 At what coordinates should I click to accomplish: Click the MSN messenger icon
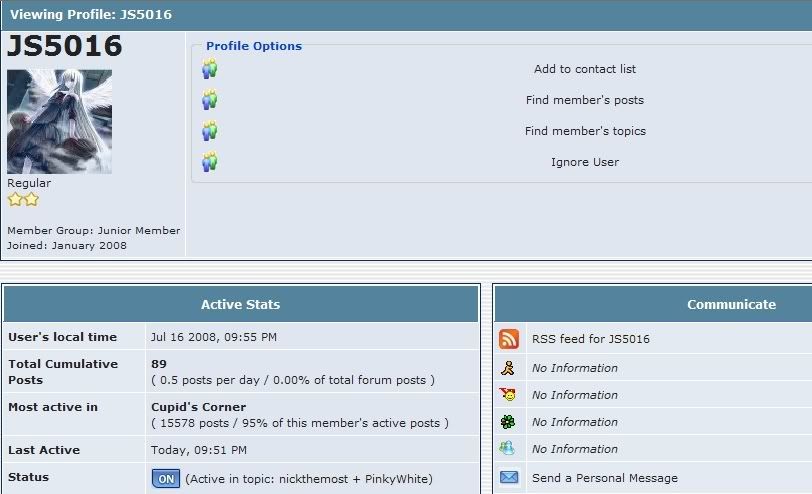click(508, 449)
